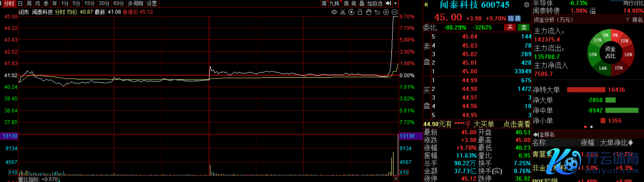Click the eye icon in the chart toolbar
This screenshot has height=182, width=644.
click(334, 12)
